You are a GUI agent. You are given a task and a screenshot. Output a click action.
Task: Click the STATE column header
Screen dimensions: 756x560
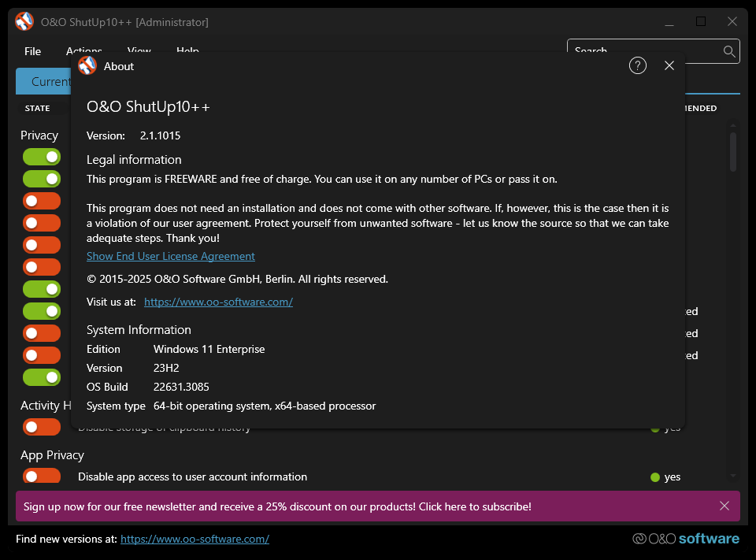(37, 108)
